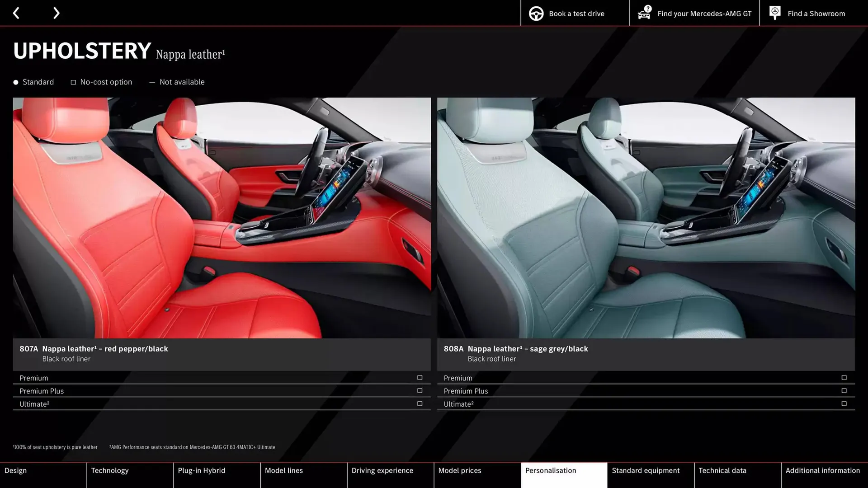Click the steering wheel test drive icon

pyautogui.click(x=536, y=14)
